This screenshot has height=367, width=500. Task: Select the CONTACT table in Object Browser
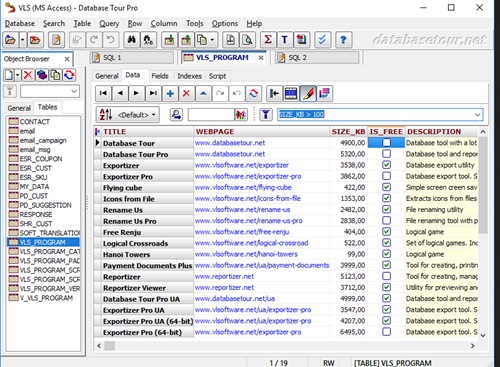tap(34, 122)
